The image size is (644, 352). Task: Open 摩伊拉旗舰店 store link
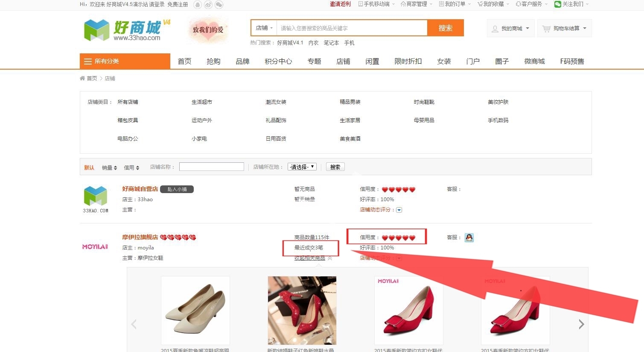click(x=140, y=237)
